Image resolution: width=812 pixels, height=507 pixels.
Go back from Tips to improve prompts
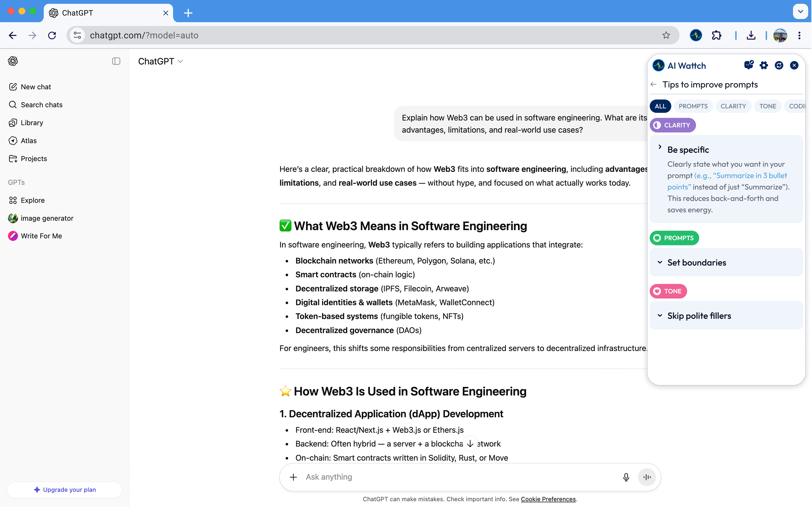(653, 84)
